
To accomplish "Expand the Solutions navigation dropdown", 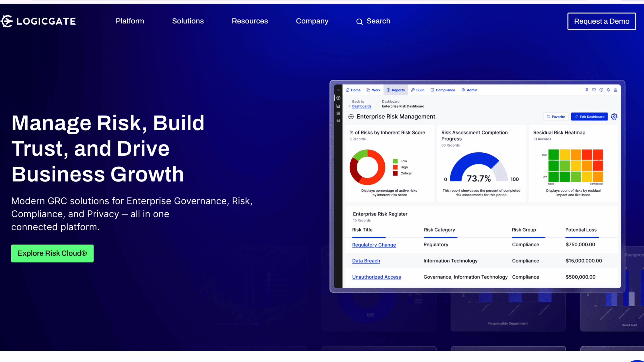I will (188, 21).
